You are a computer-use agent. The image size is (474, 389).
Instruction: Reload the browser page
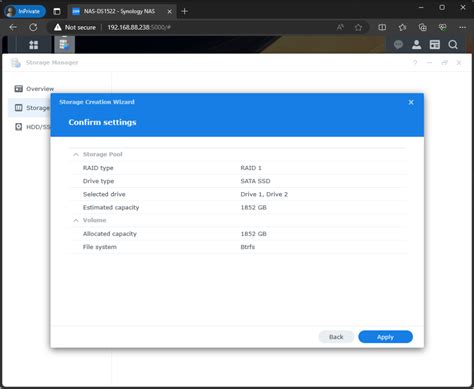pyautogui.click(x=33, y=27)
